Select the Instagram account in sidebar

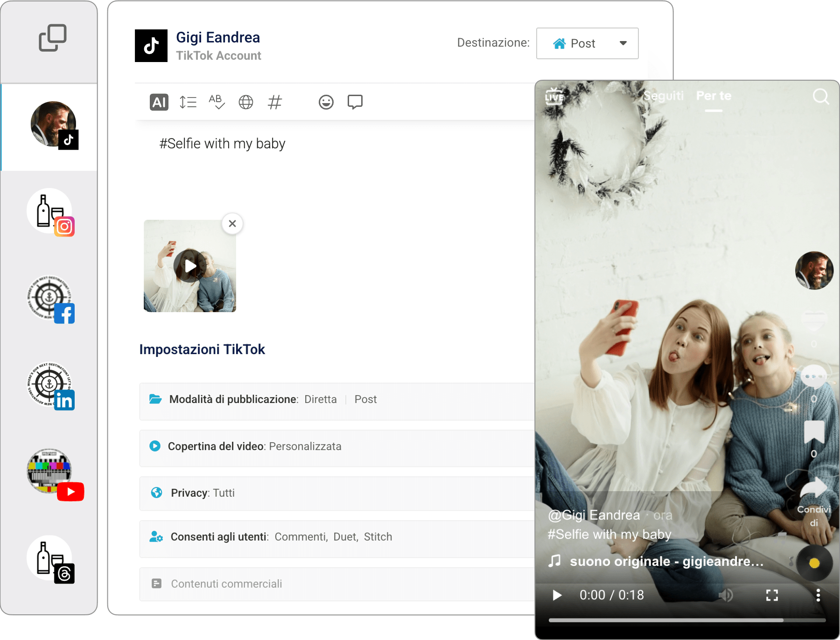[x=50, y=212]
